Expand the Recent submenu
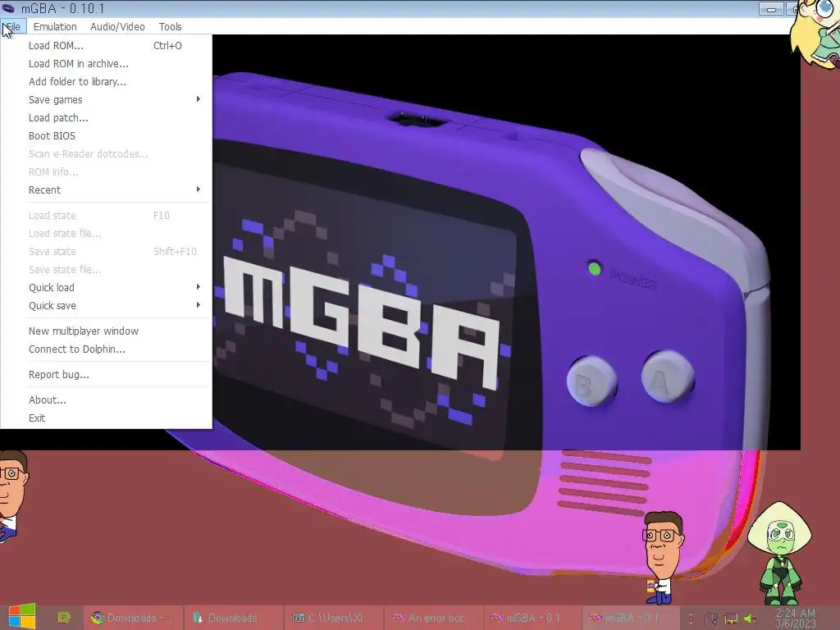Image resolution: width=840 pixels, height=630 pixels. pyautogui.click(x=106, y=189)
